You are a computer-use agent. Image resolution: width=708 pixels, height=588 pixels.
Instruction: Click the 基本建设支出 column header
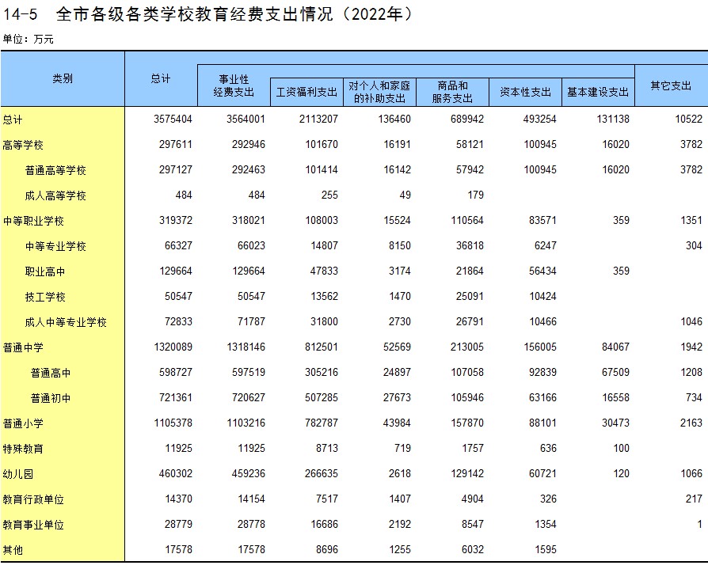[x=598, y=92]
